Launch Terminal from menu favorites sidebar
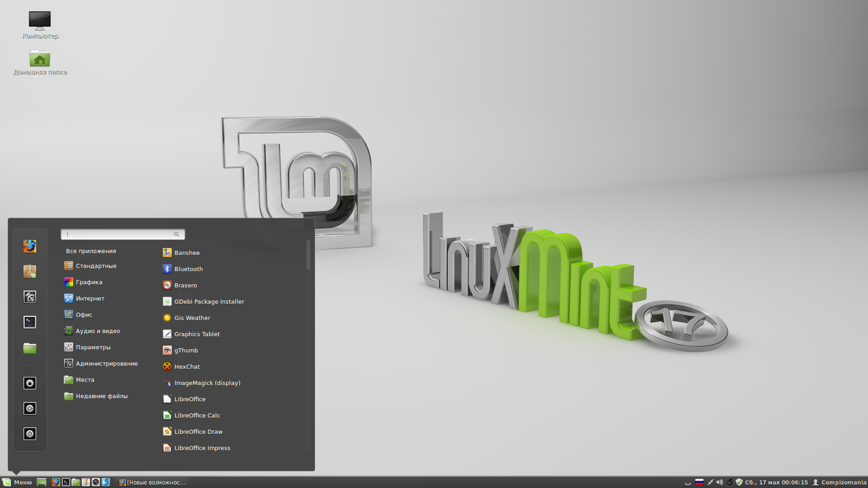 (x=30, y=322)
